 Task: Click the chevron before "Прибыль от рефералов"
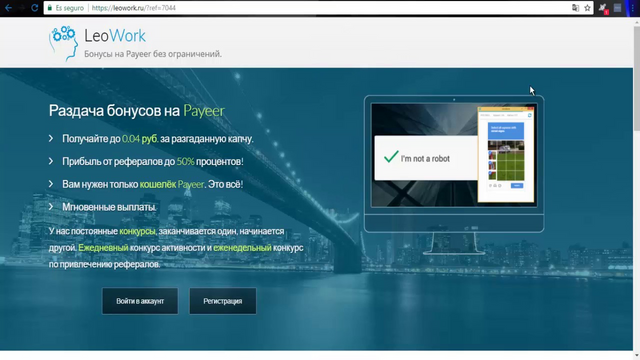tap(51, 162)
